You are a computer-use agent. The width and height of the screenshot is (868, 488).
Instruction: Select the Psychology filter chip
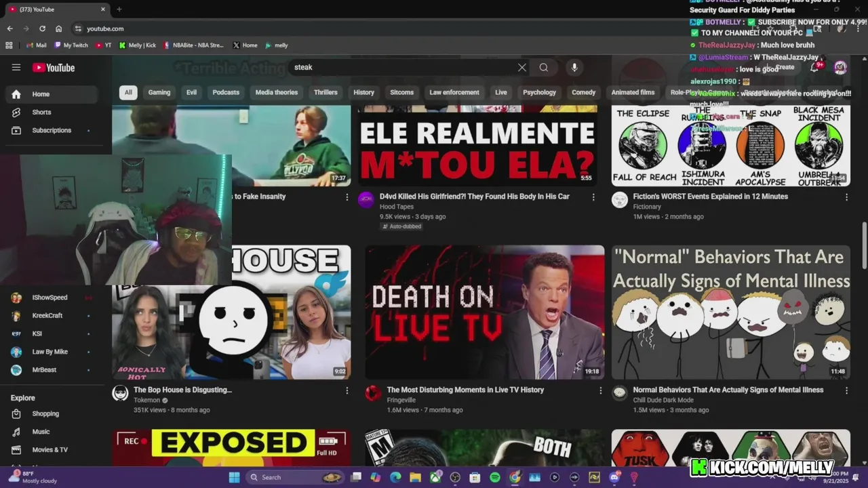[x=540, y=92]
